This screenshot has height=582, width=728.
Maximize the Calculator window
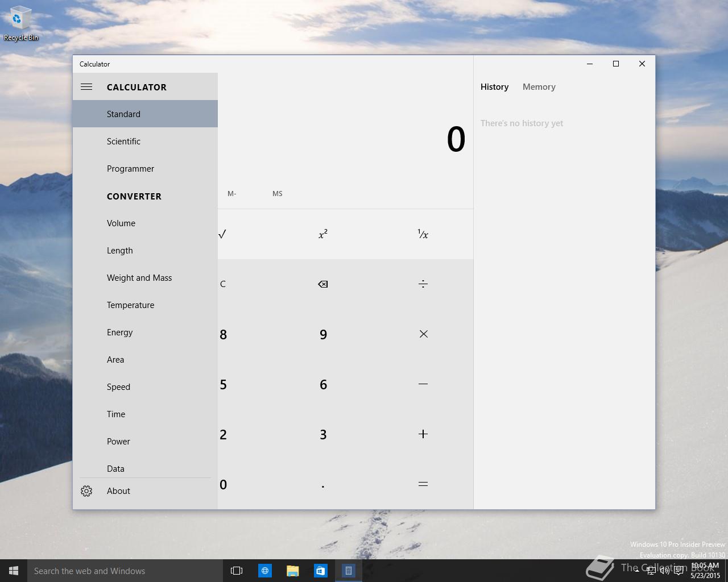pyautogui.click(x=616, y=64)
